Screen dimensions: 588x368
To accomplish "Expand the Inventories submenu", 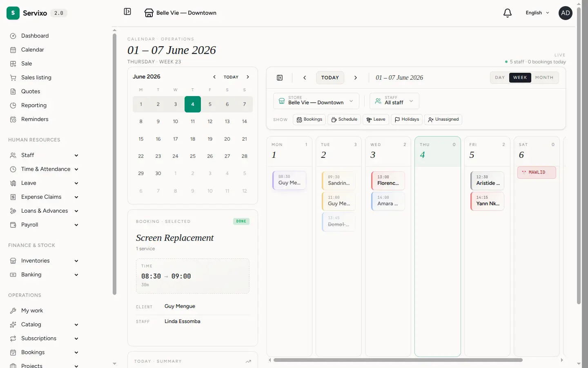I will point(76,261).
